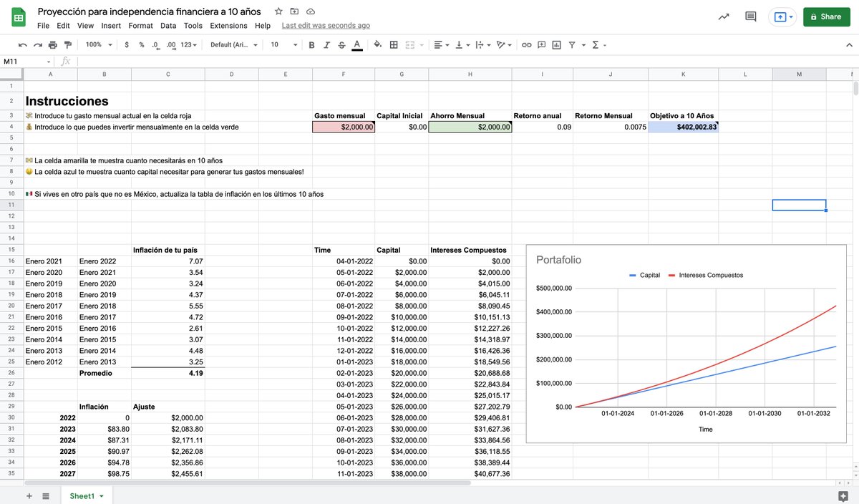Toggle bold formatting

(x=311, y=45)
